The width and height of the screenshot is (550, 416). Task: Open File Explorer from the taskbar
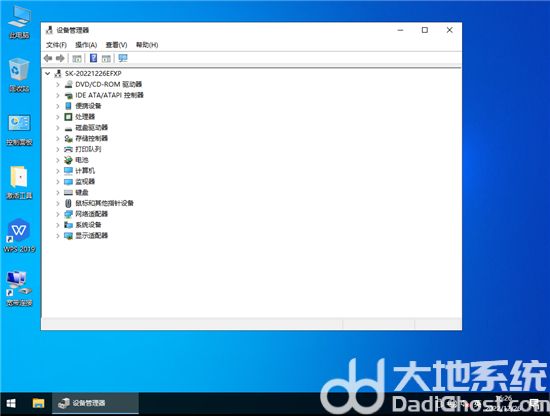pos(38,403)
